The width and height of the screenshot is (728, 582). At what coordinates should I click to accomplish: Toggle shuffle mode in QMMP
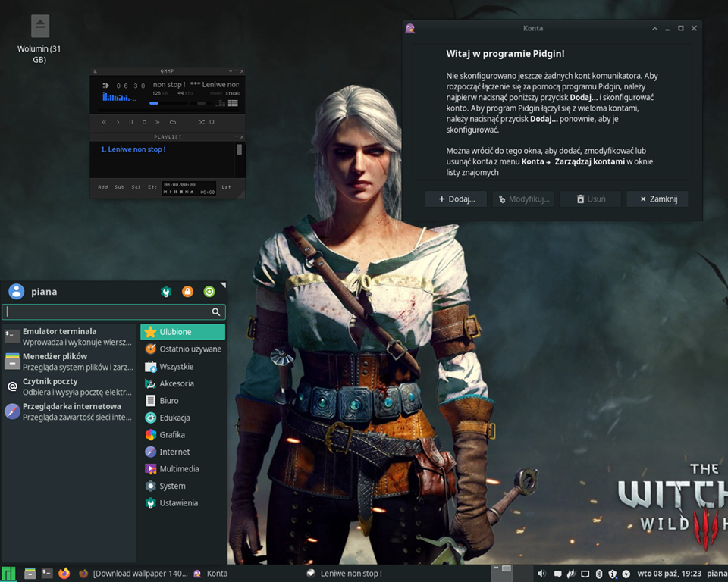(x=201, y=122)
